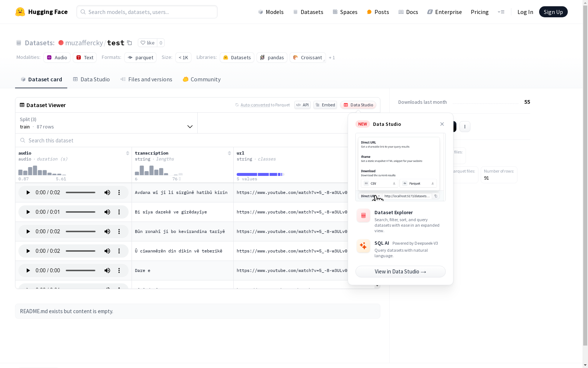This screenshot has height=368, width=588.
Task: Select the < 1K size tag
Action: pyautogui.click(x=183, y=57)
